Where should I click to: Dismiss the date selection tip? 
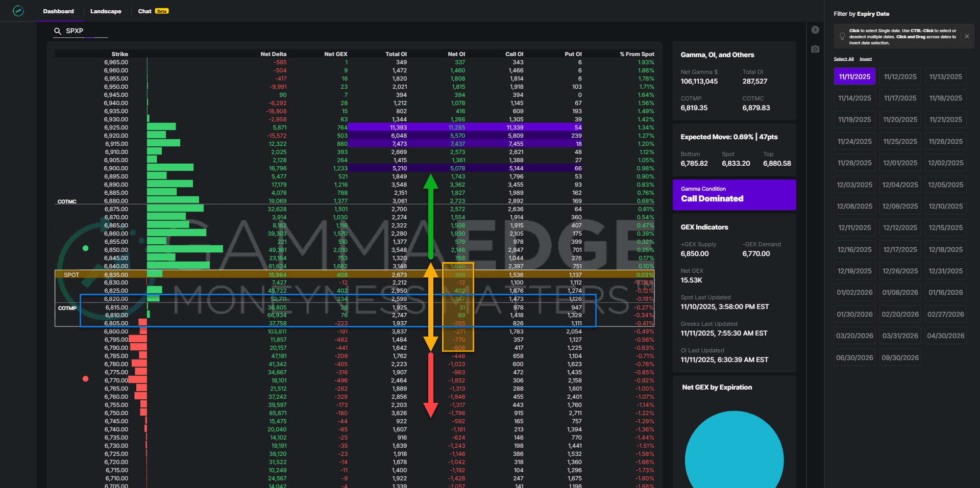coord(967,36)
